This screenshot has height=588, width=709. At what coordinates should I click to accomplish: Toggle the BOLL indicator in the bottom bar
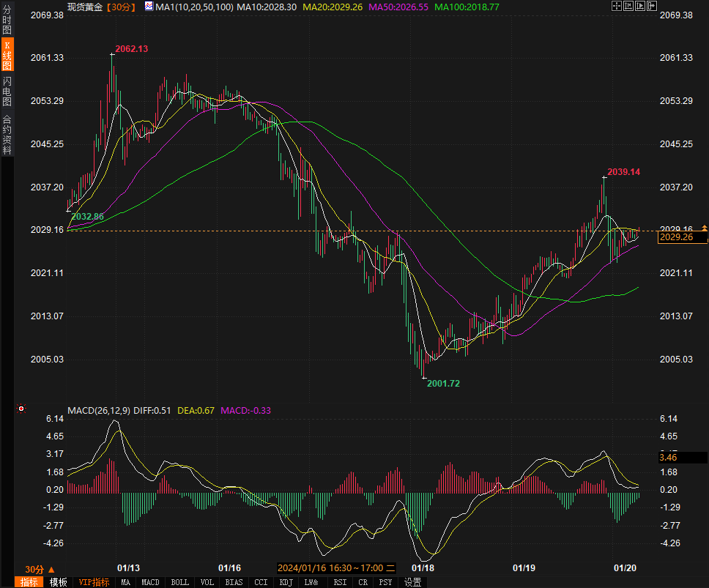(x=179, y=582)
